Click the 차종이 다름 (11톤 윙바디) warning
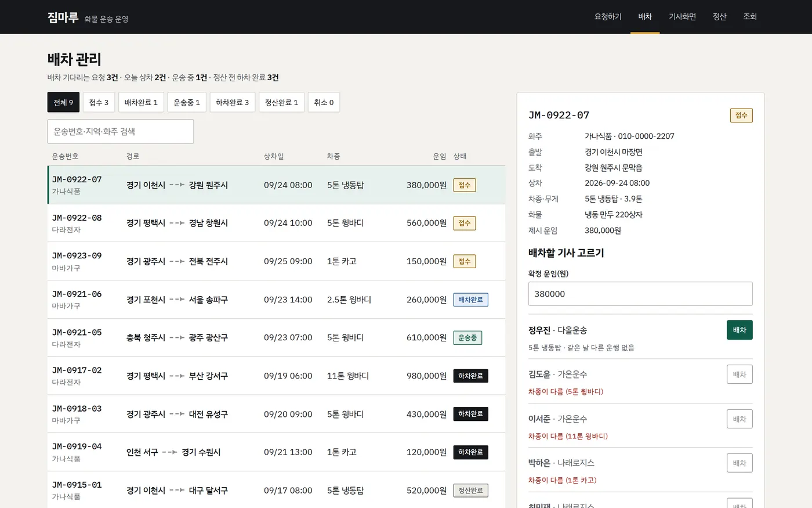Screen dimensions: 812x508 pyautogui.click(x=568, y=436)
